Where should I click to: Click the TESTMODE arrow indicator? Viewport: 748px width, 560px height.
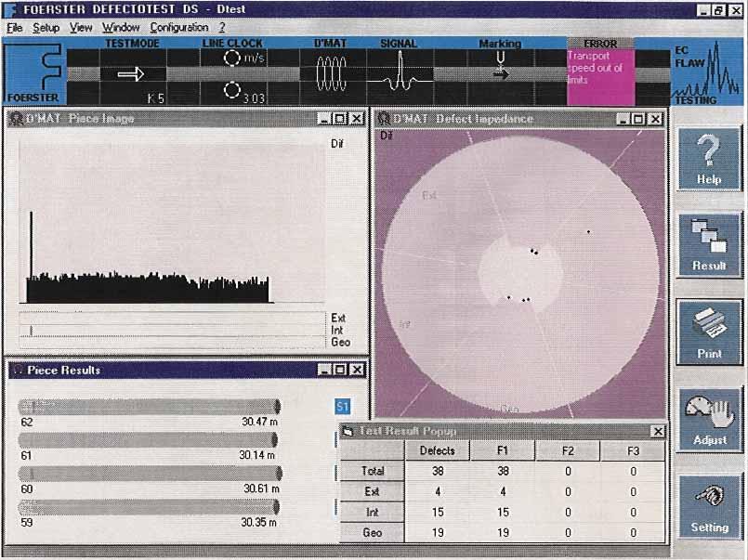131,74
